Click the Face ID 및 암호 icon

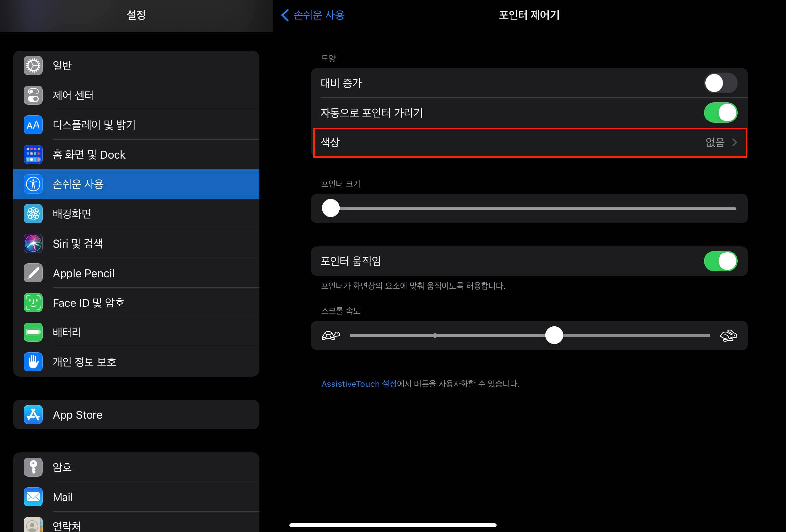[x=33, y=302]
